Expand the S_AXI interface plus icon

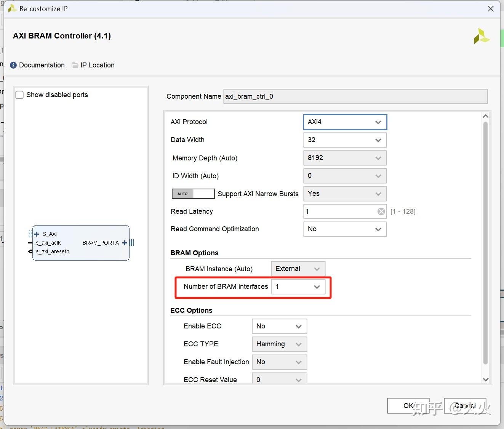click(x=37, y=234)
